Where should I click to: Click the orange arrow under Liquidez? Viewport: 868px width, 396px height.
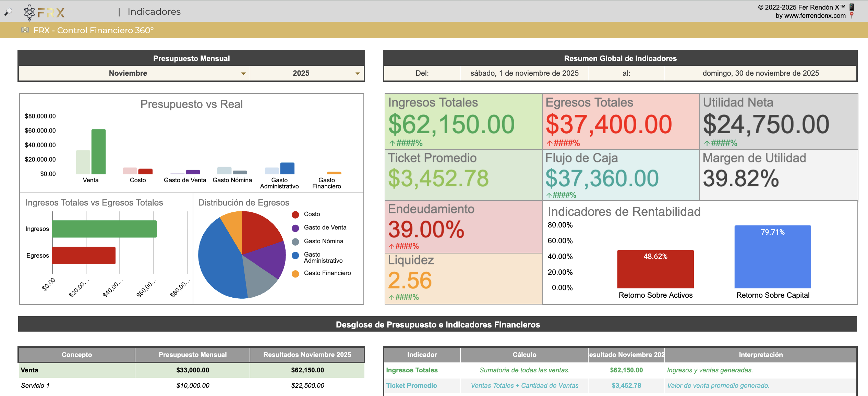(x=391, y=297)
